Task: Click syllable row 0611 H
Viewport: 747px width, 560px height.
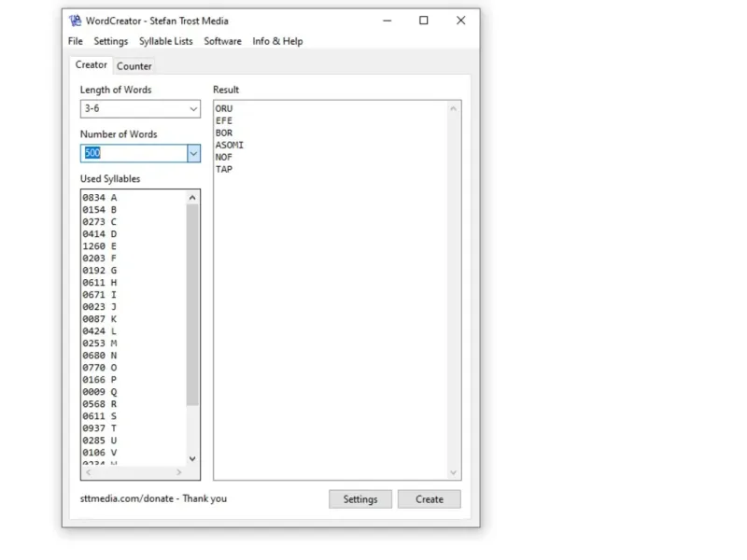Action: pos(100,283)
